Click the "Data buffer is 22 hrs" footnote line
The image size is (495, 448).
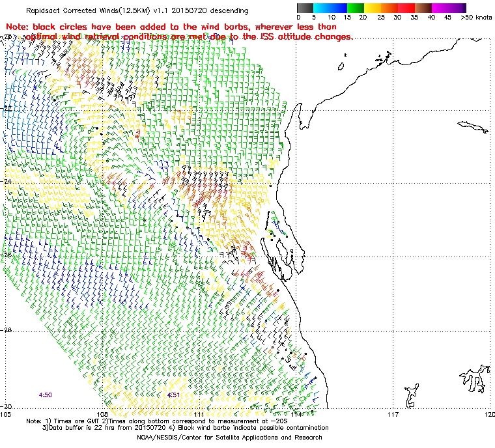tap(186, 428)
